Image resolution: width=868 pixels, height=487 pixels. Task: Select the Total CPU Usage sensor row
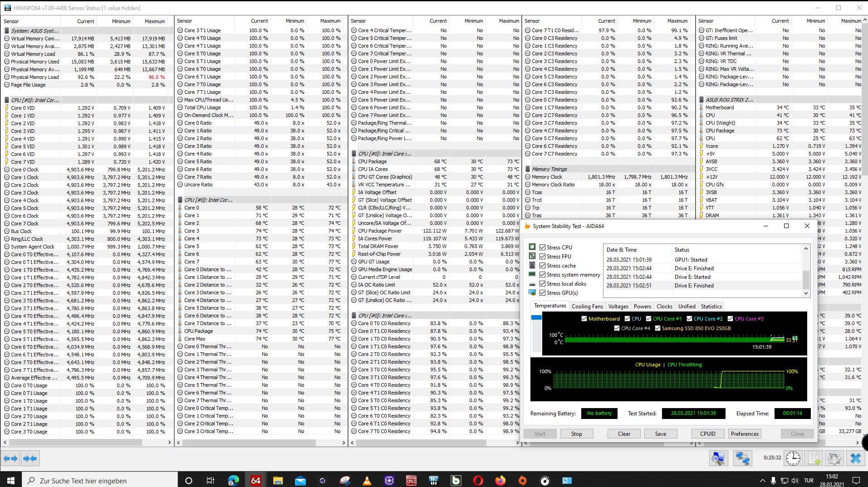[x=260, y=107]
